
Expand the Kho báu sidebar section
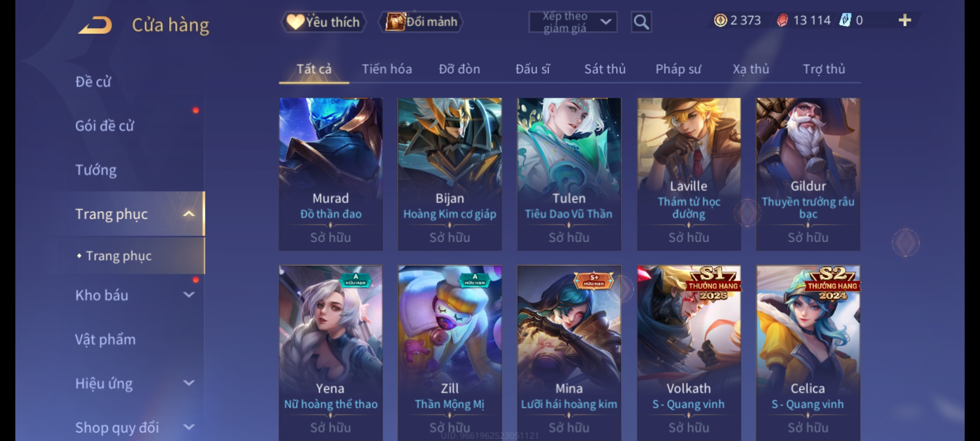(x=189, y=295)
